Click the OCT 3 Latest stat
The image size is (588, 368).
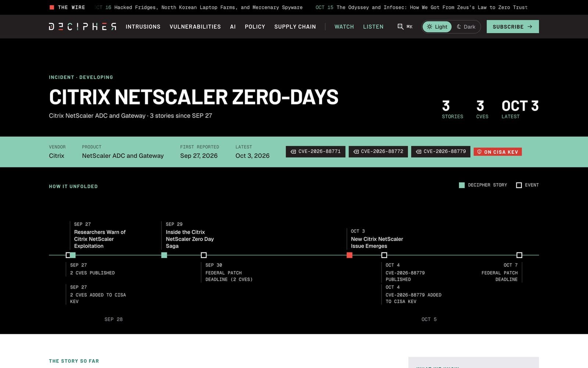[x=520, y=109]
